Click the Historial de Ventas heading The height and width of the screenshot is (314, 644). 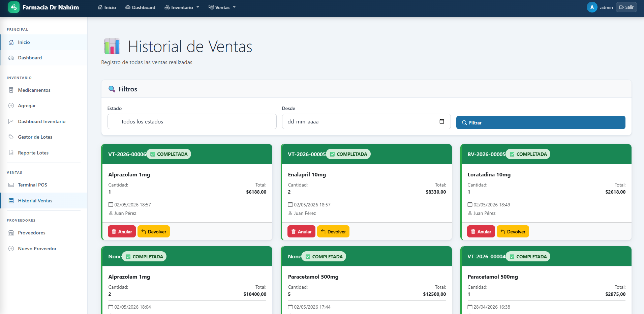[190, 47]
